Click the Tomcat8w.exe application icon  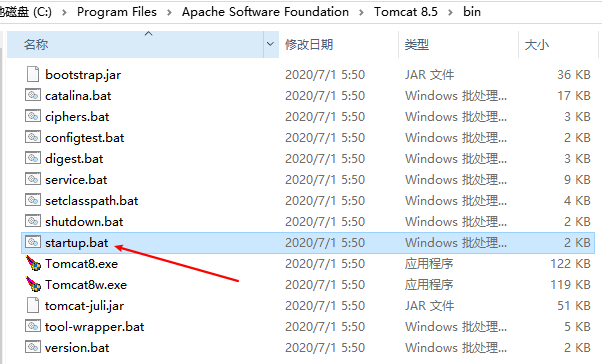[33, 285]
